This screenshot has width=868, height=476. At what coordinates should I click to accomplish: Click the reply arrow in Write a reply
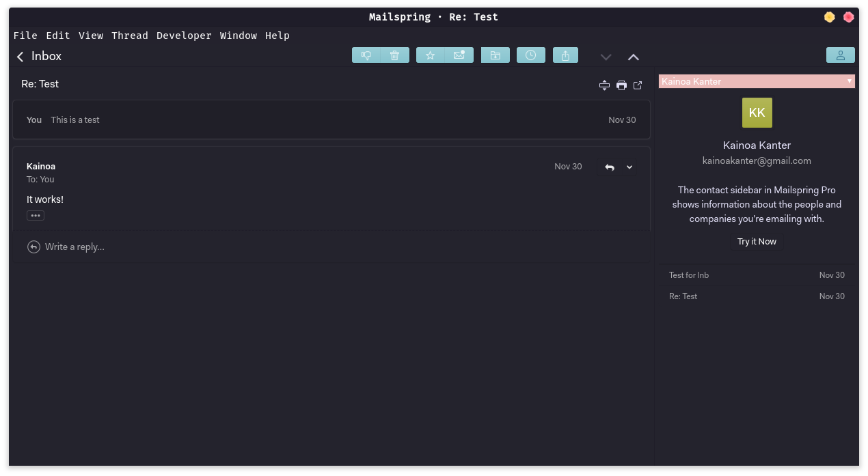click(x=33, y=247)
